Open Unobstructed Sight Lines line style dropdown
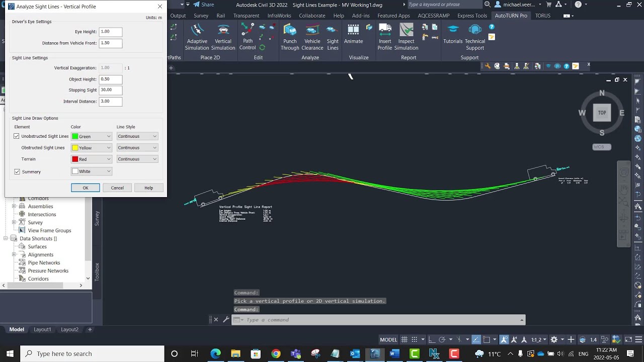The image size is (644, 362). (137, 136)
